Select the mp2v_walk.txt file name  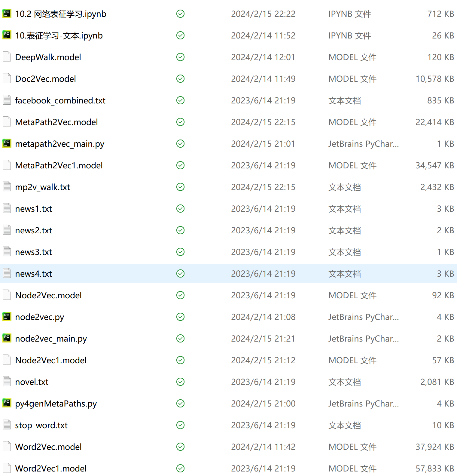pyautogui.click(x=43, y=187)
